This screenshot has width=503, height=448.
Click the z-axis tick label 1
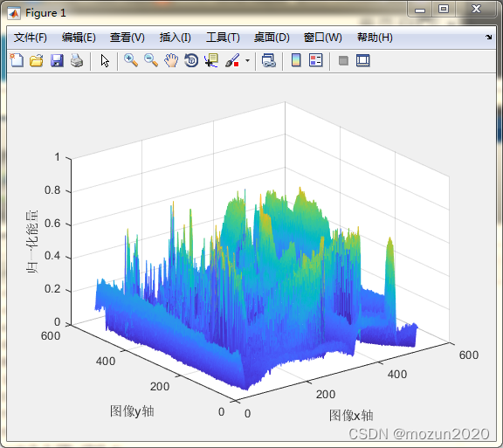[x=58, y=157]
